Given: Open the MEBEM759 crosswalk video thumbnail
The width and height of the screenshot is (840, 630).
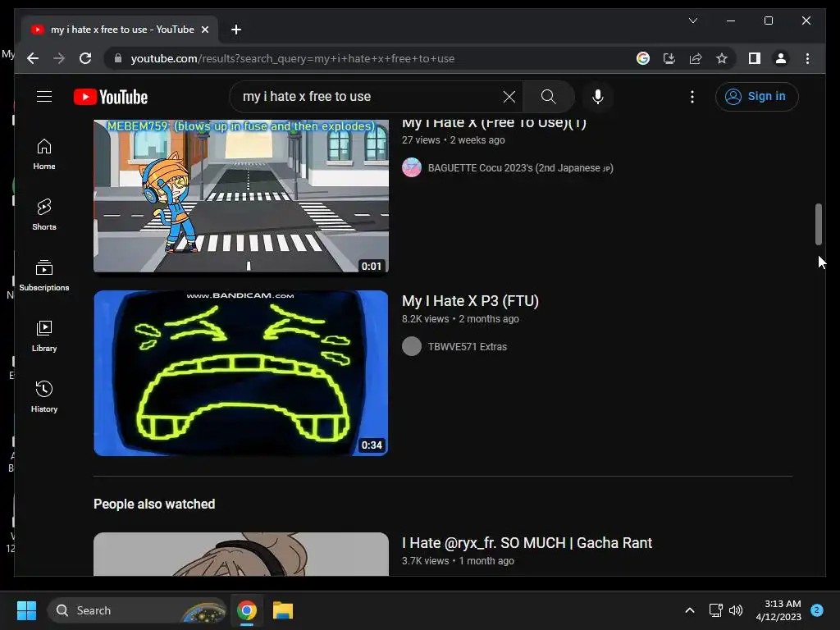Looking at the screenshot, I should [241, 196].
